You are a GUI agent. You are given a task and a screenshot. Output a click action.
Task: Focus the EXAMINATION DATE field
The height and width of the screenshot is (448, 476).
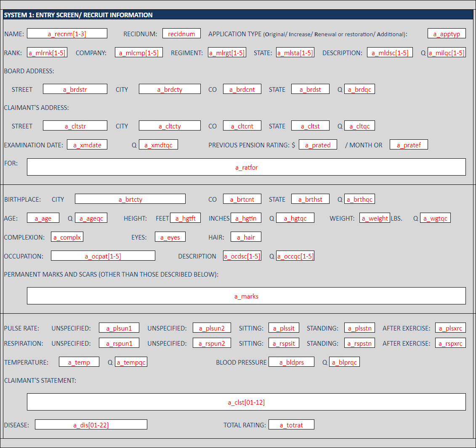click(87, 145)
